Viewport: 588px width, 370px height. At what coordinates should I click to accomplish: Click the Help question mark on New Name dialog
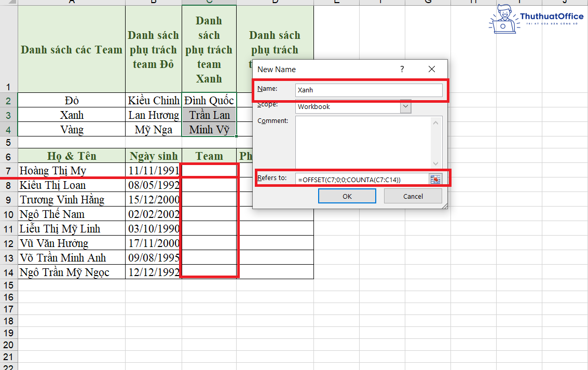[402, 69]
